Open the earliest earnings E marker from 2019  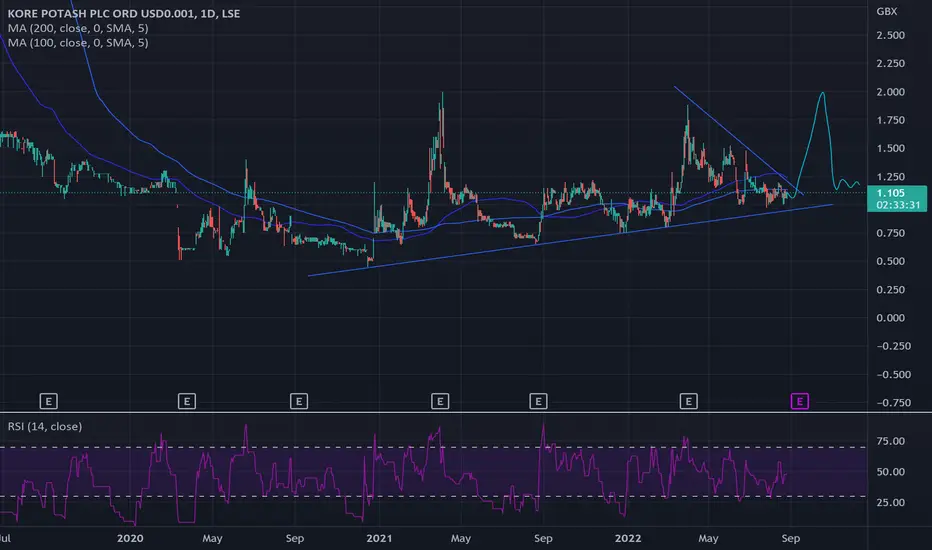tap(49, 402)
